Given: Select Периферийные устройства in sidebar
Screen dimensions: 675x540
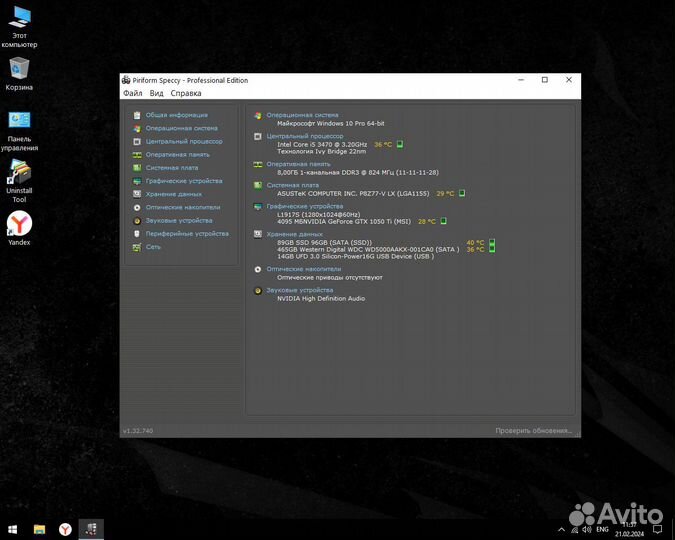Looking at the screenshot, I should click(187, 233).
